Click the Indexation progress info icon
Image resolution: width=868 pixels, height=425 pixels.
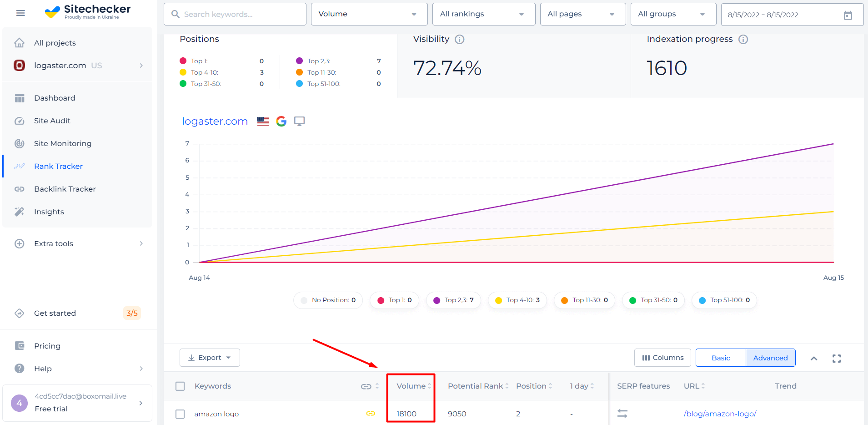pyautogui.click(x=743, y=39)
